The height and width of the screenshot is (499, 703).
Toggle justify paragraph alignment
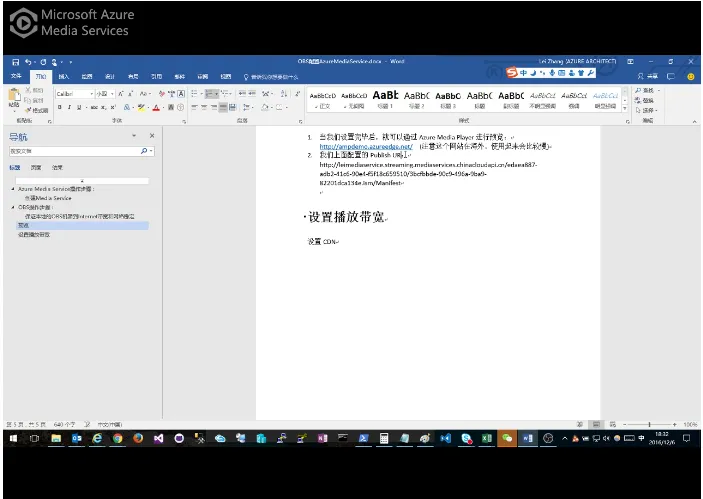tap(223, 107)
